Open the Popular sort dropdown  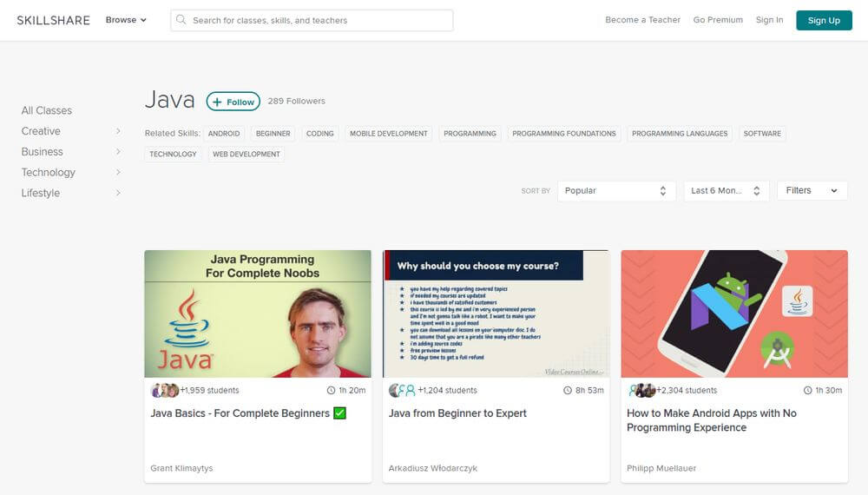pyautogui.click(x=616, y=190)
